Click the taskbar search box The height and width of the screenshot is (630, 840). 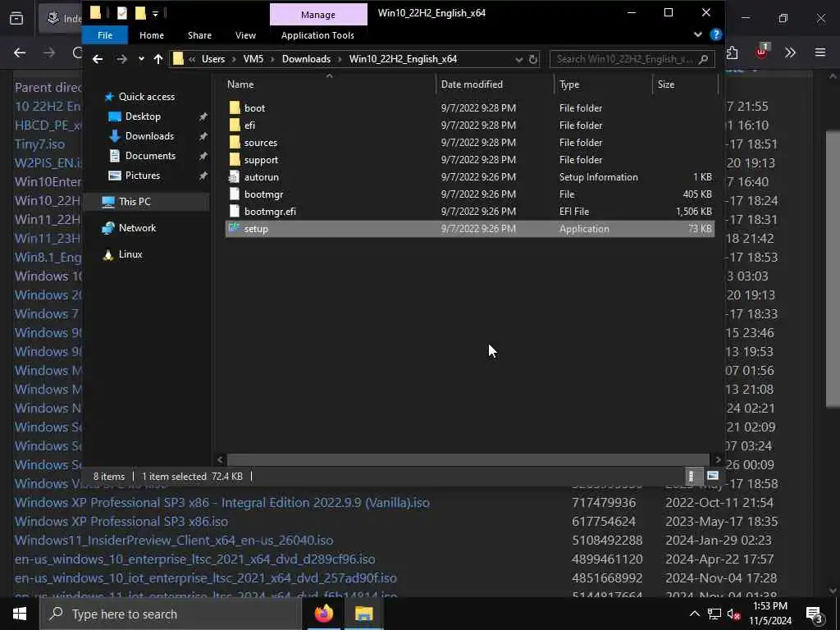(171, 614)
